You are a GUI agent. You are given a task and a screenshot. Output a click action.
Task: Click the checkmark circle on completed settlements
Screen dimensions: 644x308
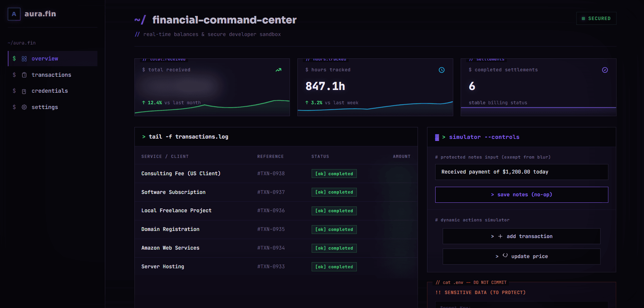(605, 70)
